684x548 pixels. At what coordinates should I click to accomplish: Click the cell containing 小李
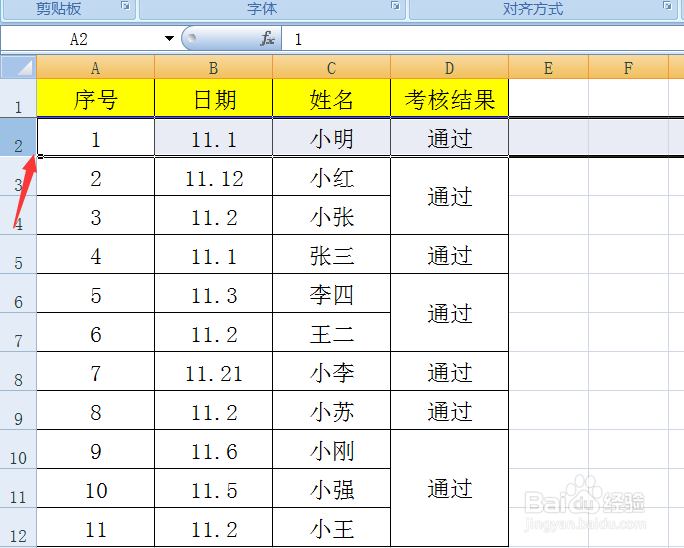(332, 371)
